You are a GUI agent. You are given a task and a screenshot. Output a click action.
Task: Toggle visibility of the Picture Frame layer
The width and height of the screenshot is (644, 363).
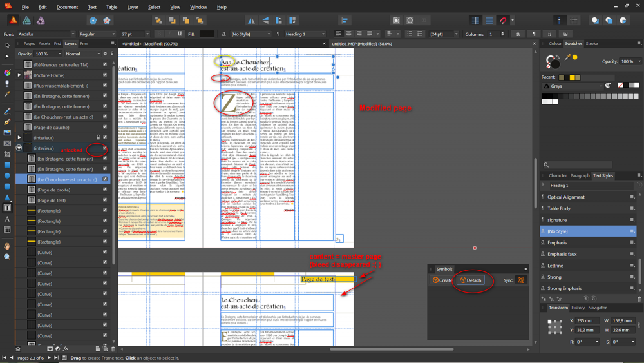[x=105, y=75]
